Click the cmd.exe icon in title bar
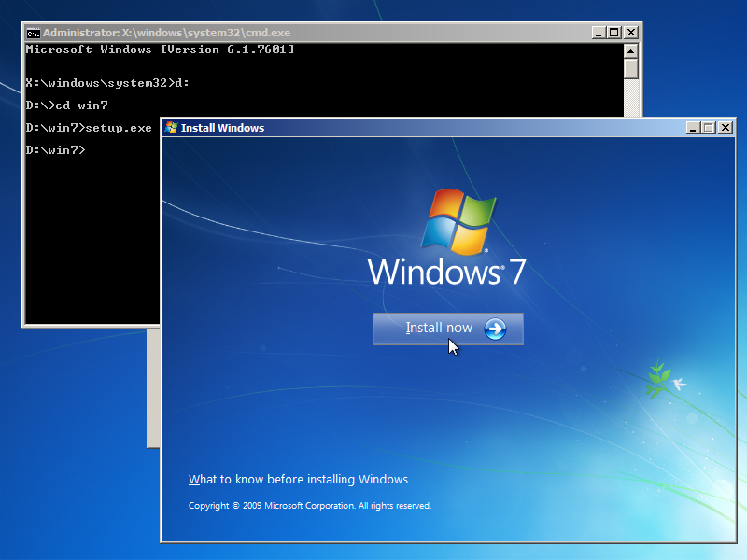Viewport: 747px width, 560px height. (x=33, y=32)
